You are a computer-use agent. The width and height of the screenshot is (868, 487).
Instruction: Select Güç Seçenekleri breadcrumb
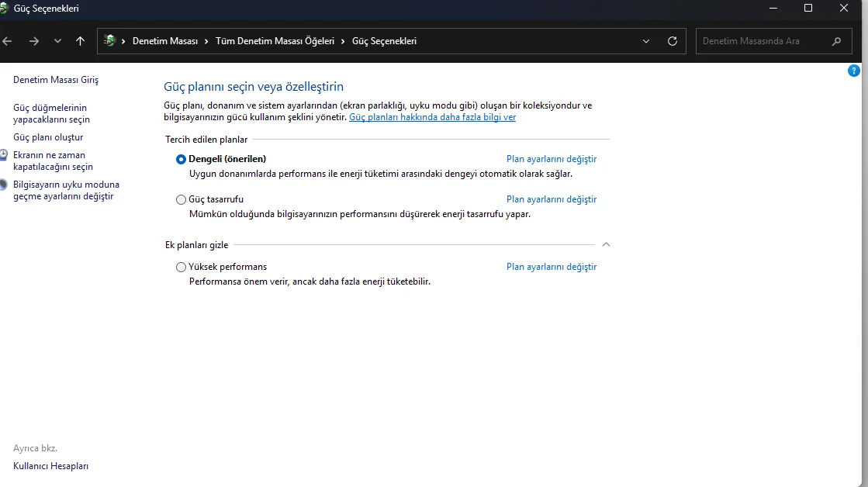coord(384,41)
